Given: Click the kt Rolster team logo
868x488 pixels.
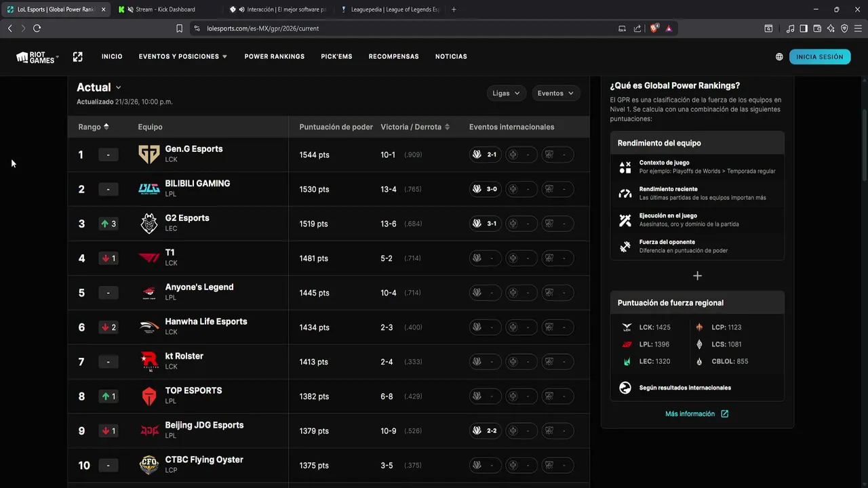Looking at the screenshot, I should (149, 362).
